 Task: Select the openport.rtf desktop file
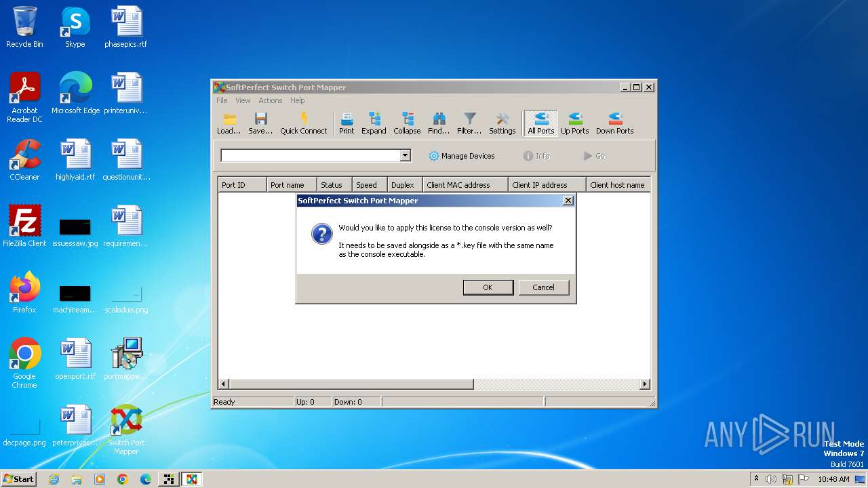75,359
